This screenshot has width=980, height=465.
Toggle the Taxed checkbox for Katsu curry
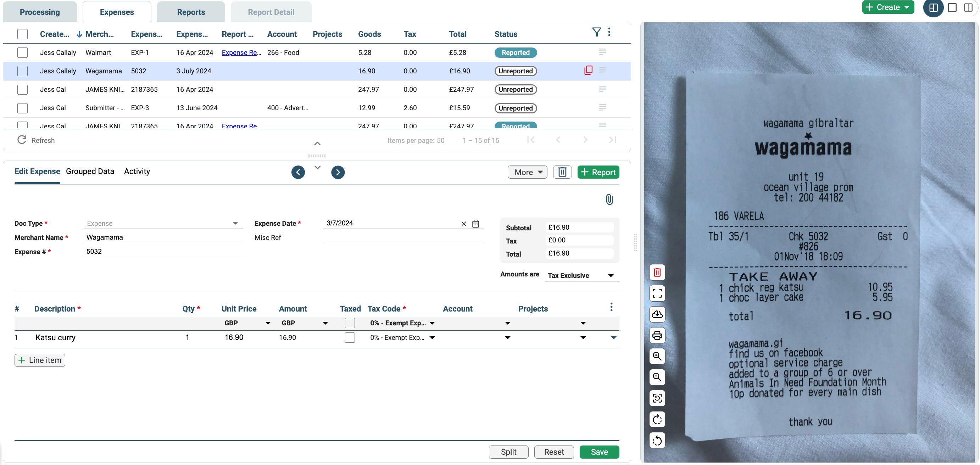350,338
